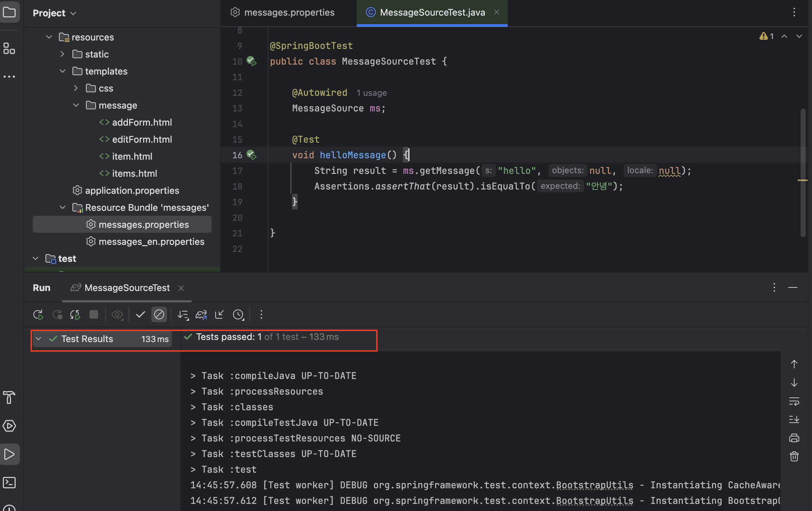Collapse the templates folder
Viewport: 812px width, 511px height.
point(63,71)
